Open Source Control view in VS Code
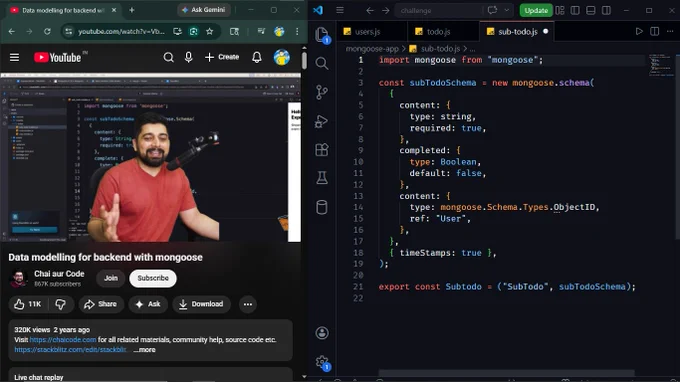 coord(322,92)
